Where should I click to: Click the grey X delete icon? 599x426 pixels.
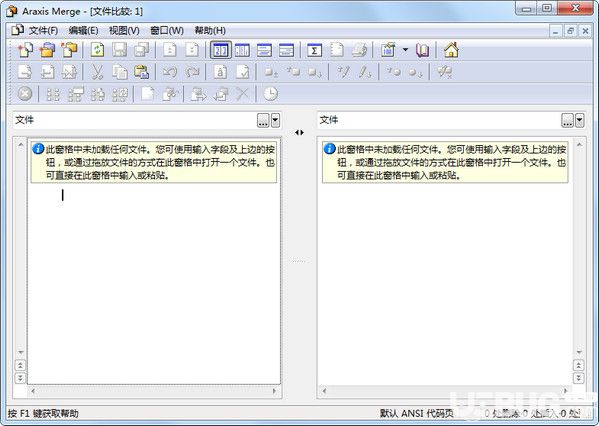242,94
